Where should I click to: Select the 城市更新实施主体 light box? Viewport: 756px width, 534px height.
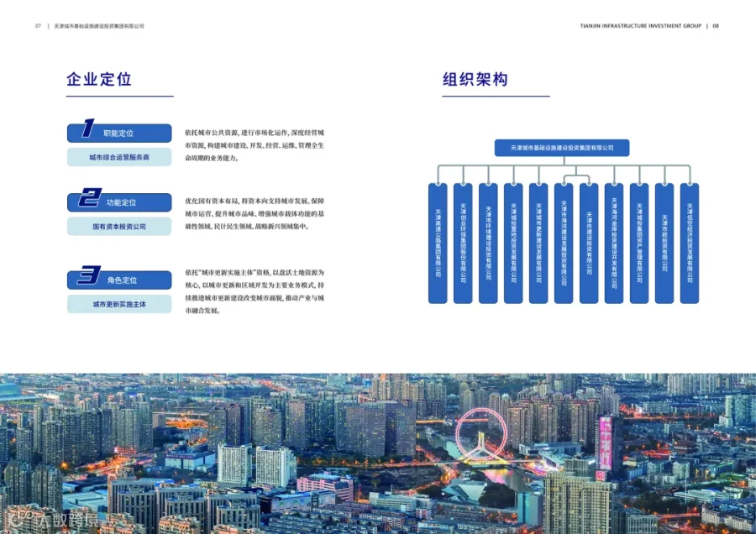click(119, 304)
